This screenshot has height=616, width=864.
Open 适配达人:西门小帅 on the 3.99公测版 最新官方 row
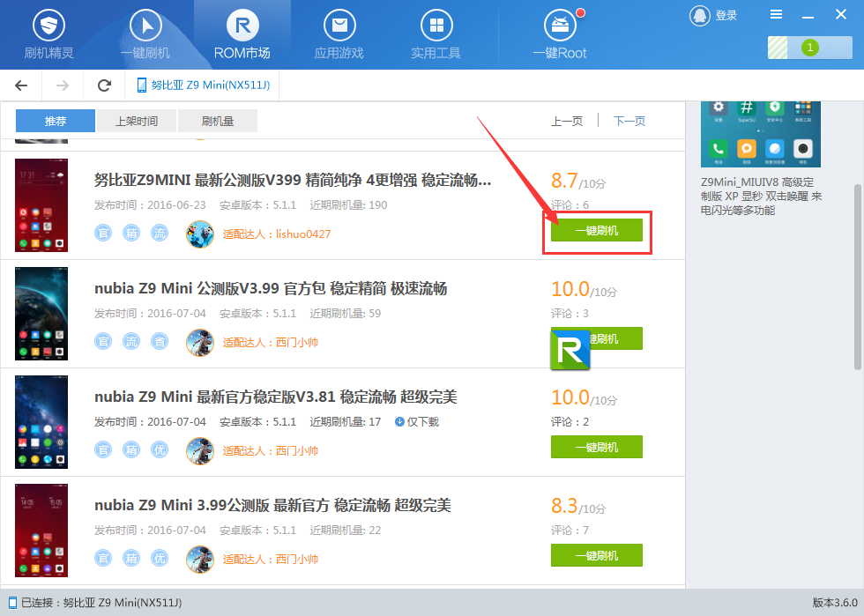pos(271,560)
